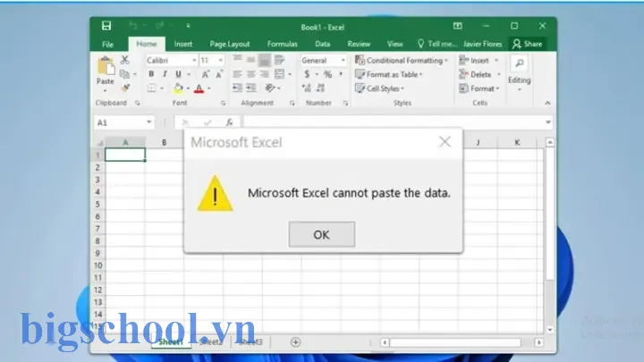The image size is (644, 362).
Task: Click the New Sheet plus button
Action: tap(295, 341)
